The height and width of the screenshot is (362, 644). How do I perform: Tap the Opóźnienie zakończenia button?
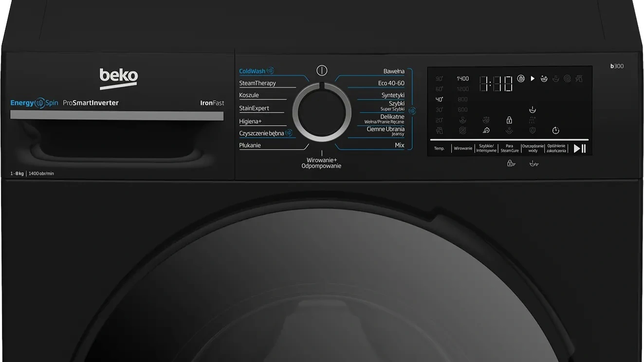tap(556, 148)
